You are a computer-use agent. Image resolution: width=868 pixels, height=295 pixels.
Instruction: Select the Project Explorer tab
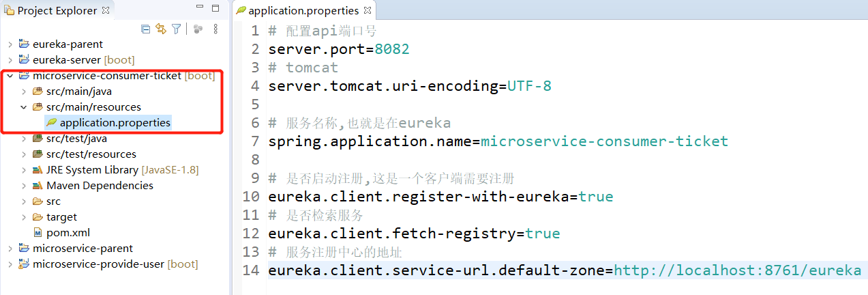[58, 10]
